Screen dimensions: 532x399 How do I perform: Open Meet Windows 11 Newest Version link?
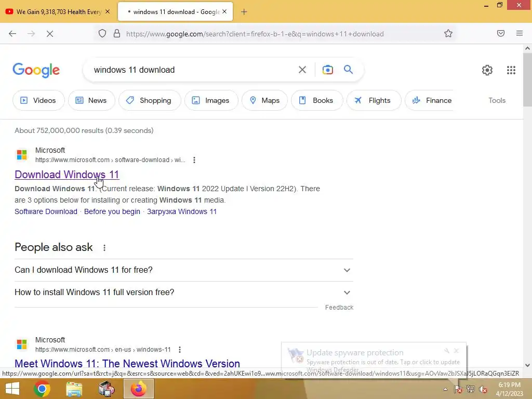point(127,363)
